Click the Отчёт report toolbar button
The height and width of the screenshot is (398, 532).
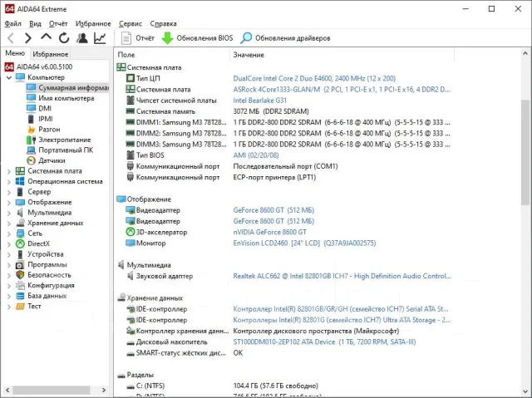(x=138, y=38)
